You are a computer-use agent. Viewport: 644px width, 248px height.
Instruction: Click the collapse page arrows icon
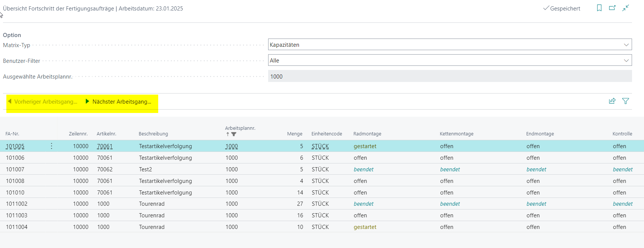pyautogui.click(x=626, y=8)
